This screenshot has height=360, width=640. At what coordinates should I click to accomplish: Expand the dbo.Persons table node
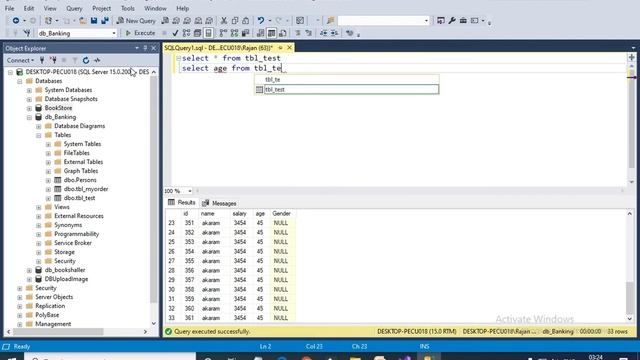(x=48, y=180)
